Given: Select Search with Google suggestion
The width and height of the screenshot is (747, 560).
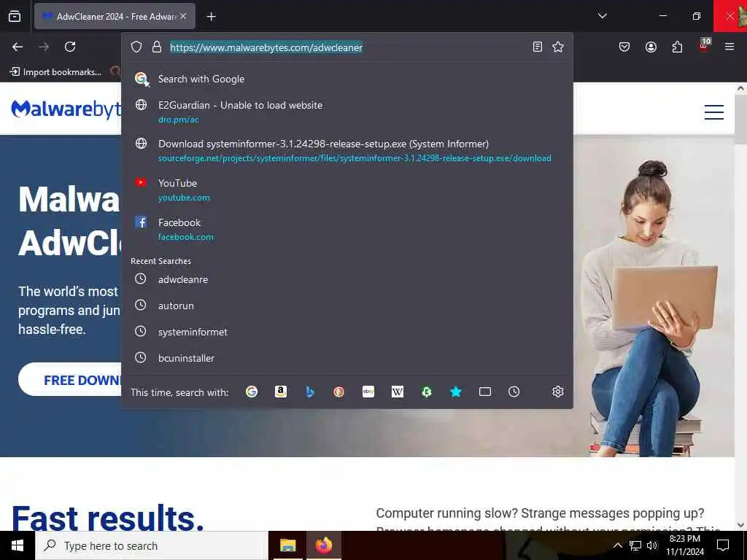Looking at the screenshot, I should point(347,79).
